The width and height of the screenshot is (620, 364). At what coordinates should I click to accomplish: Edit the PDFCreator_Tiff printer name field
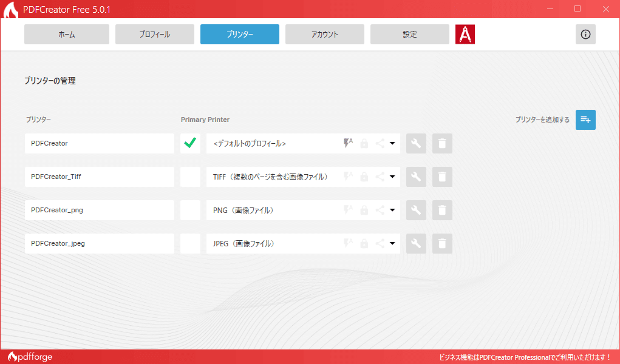[99, 177]
